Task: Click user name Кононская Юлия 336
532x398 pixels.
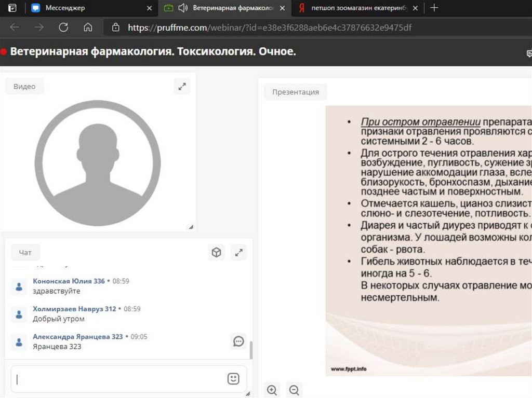Action: (x=69, y=281)
